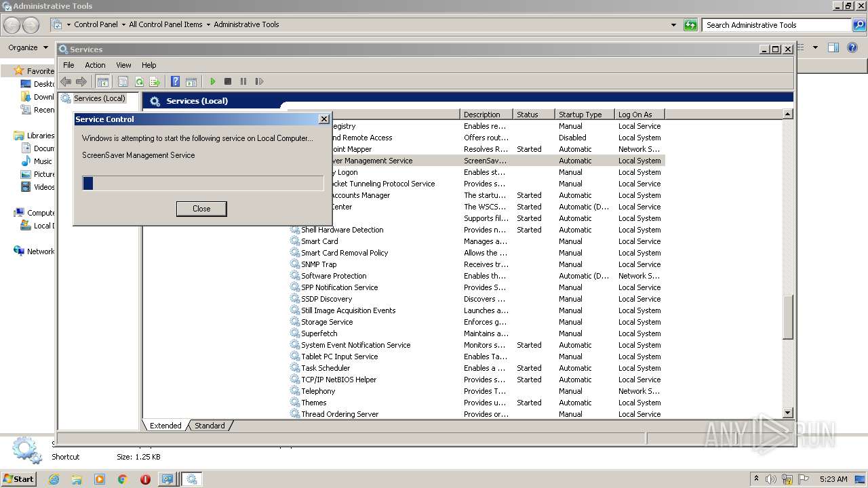Screen dimensions: 868x488
Task: Sort by the Description column header
Action: (486, 115)
